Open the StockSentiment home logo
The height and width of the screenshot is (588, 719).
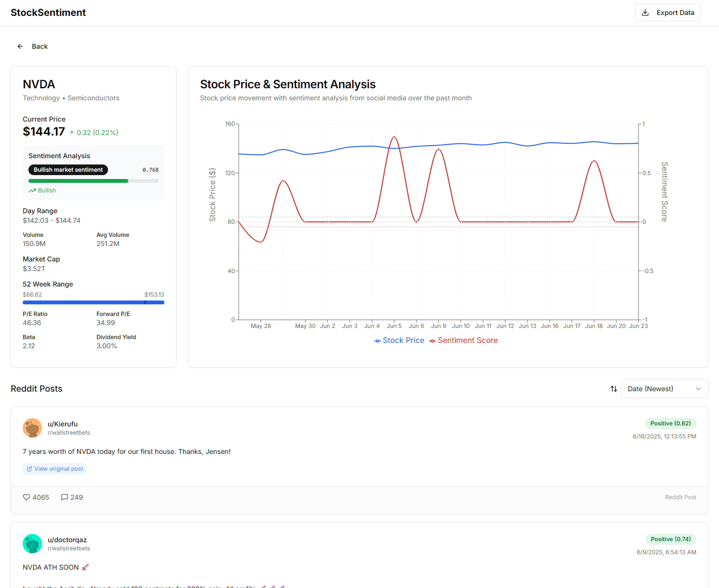coord(48,13)
